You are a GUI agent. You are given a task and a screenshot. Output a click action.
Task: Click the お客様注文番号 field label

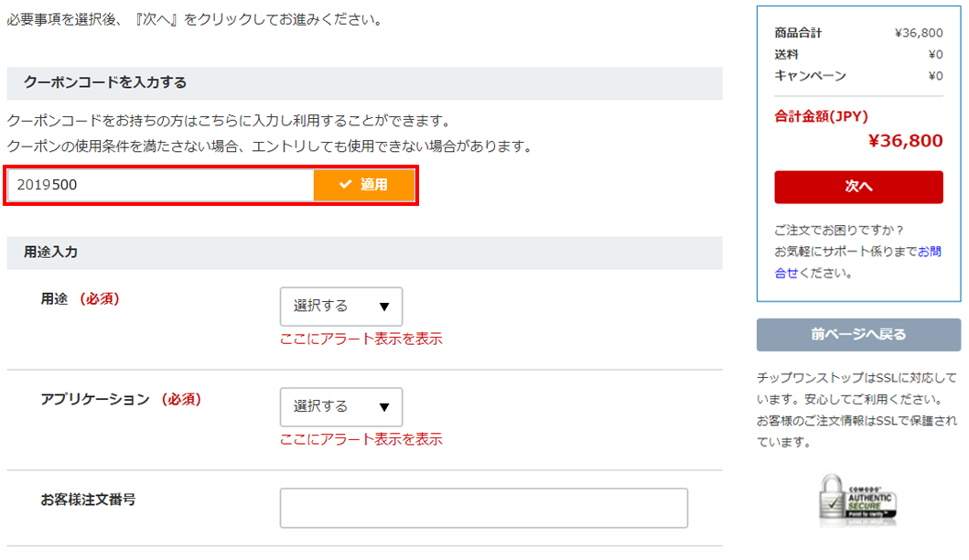(89, 500)
